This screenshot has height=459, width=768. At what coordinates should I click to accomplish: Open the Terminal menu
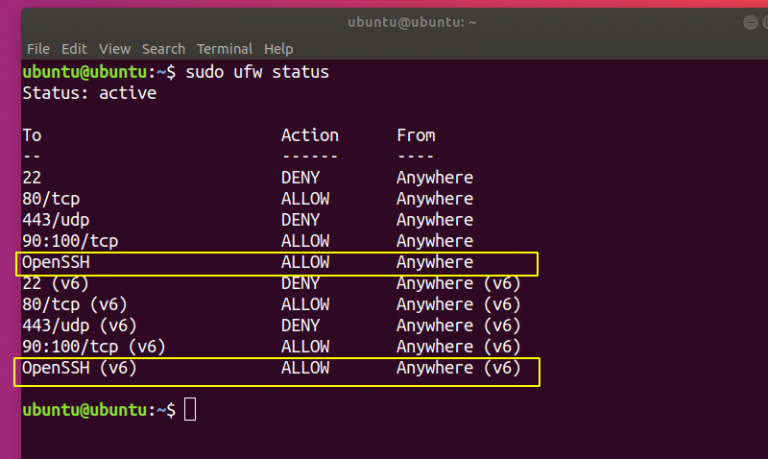click(224, 48)
